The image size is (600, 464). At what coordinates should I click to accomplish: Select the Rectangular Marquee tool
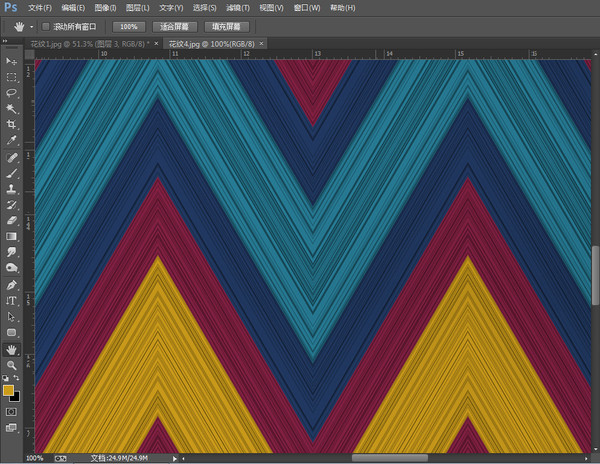point(11,77)
